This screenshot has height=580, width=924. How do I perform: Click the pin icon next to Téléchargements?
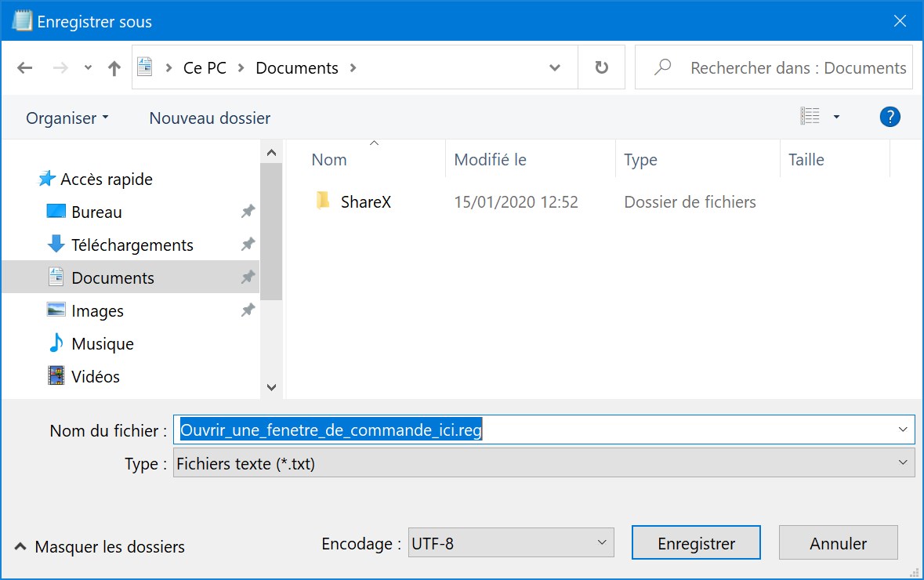[x=248, y=244]
